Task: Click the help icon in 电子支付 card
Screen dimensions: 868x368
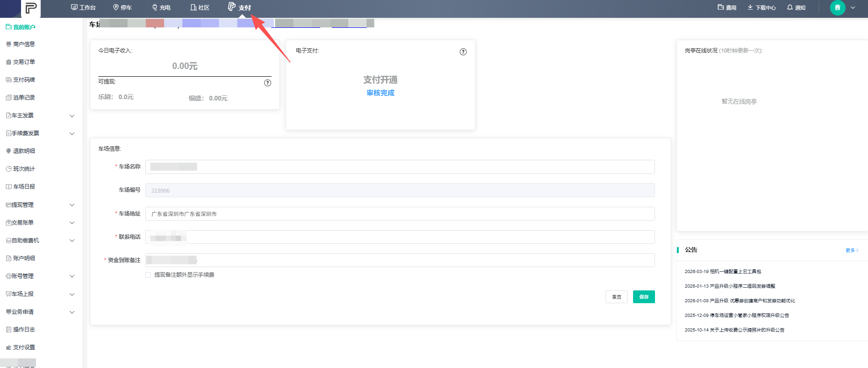Action: coord(463,52)
